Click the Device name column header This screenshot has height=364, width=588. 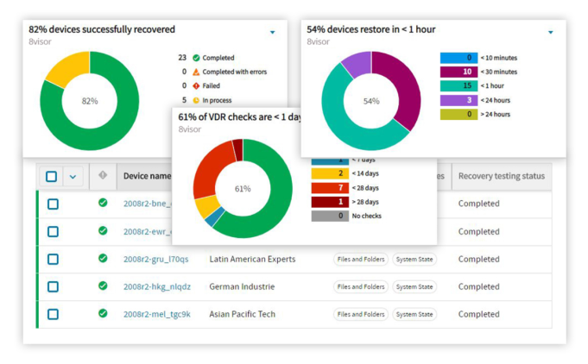[146, 176]
